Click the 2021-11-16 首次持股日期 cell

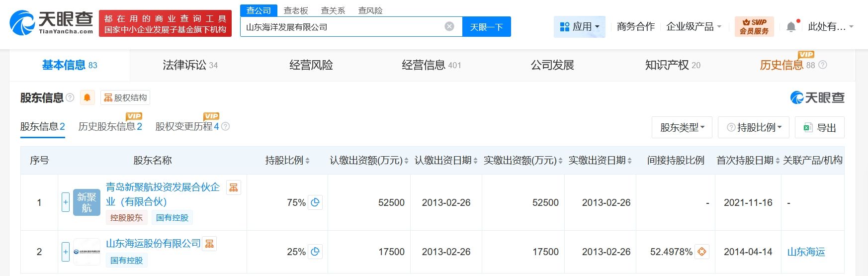coord(748,202)
